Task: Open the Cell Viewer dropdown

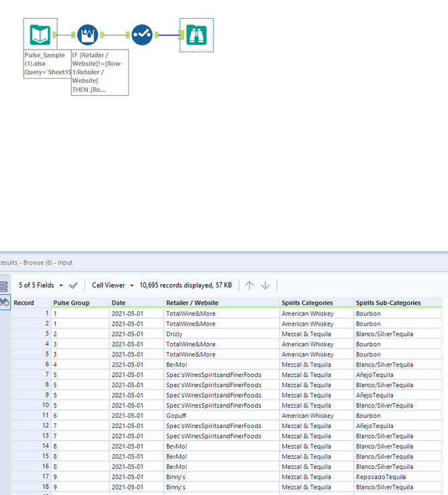Action: coord(113,285)
